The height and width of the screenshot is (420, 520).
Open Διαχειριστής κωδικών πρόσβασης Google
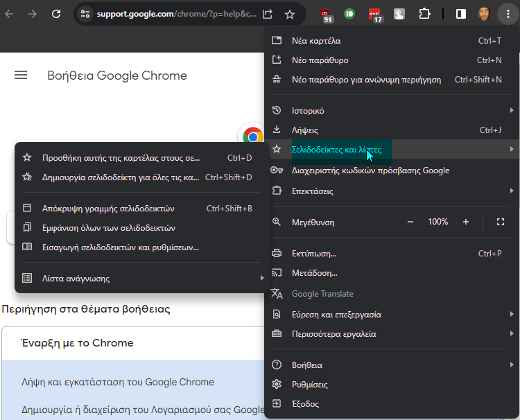(392, 170)
